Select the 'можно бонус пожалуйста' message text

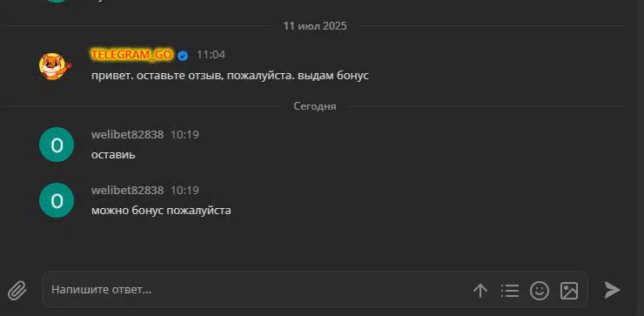click(x=161, y=211)
